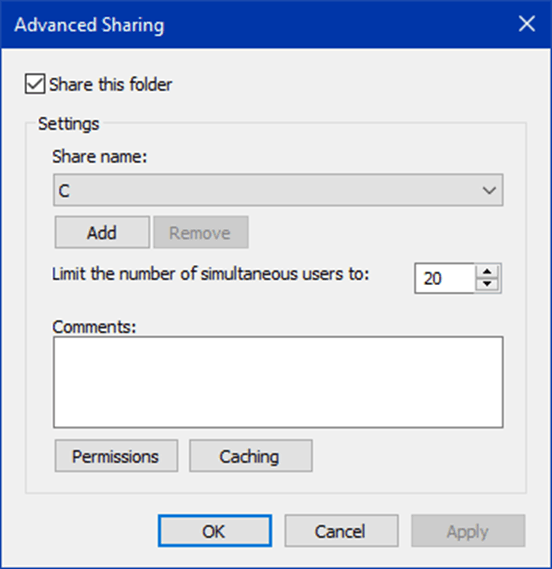Decrease simultaneous users with the down arrow
552x569 pixels.
pyautogui.click(x=487, y=285)
